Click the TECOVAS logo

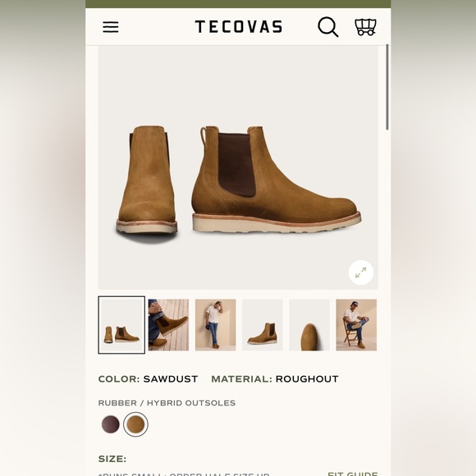[x=239, y=27]
